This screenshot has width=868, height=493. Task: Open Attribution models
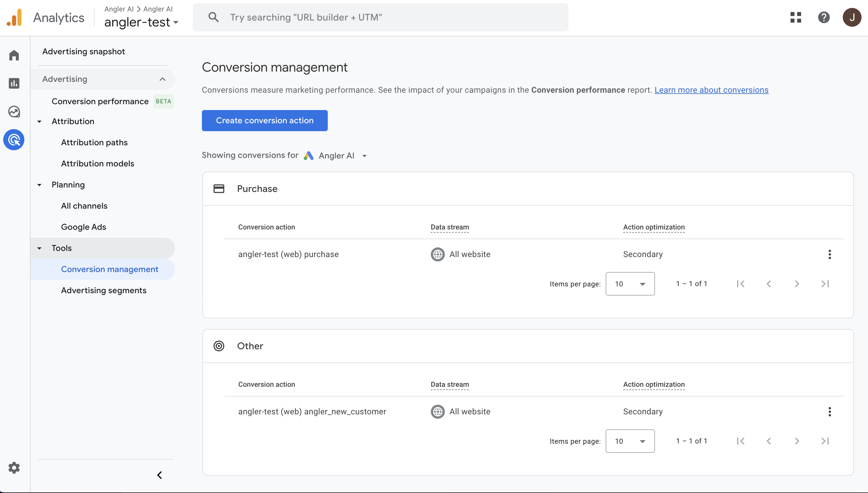click(97, 163)
